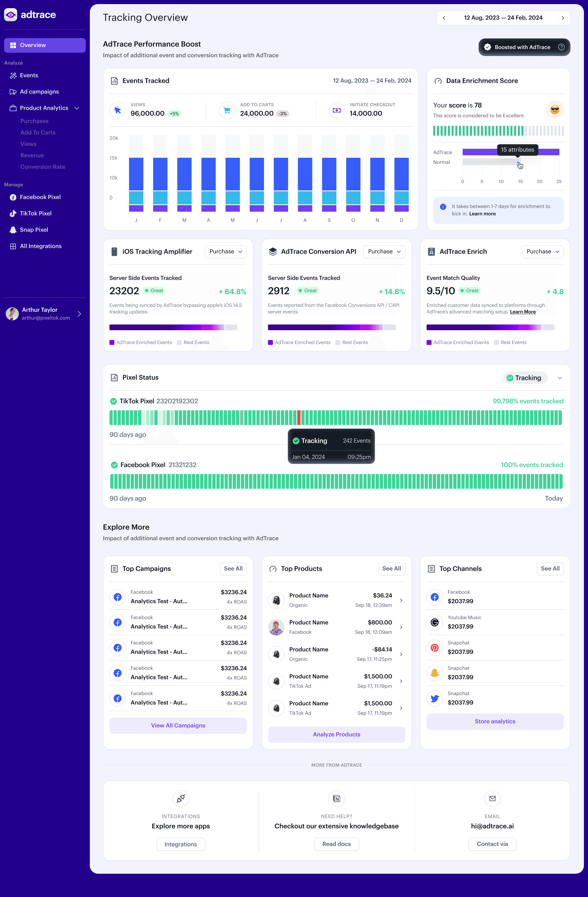588x897 pixels.
Task: Click the adtrace logo icon
Action: pos(11,15)
